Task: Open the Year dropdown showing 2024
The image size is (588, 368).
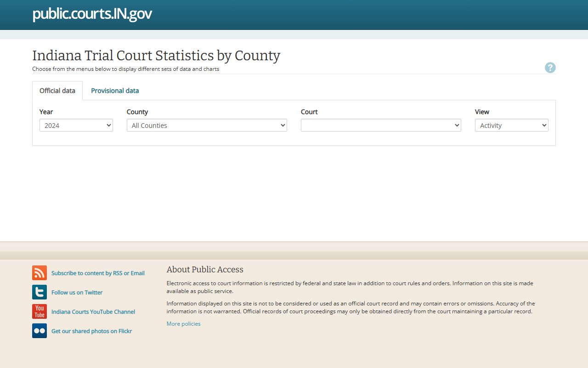Action: point(76,125)
